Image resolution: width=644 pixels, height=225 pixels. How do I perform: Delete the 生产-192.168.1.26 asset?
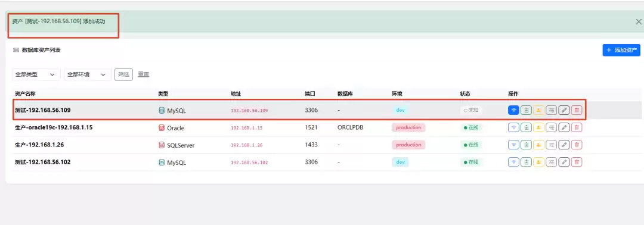point(577,145)
